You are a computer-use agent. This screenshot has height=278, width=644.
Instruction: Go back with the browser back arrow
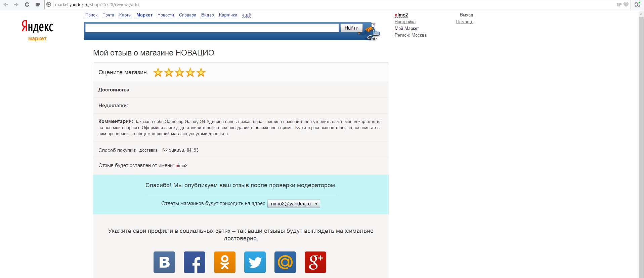coord(6,5)
